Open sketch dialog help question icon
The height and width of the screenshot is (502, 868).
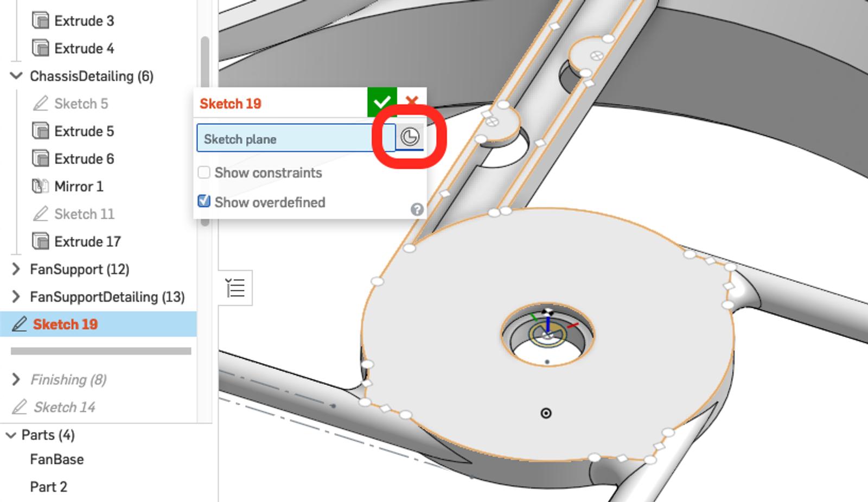(417, 209)
